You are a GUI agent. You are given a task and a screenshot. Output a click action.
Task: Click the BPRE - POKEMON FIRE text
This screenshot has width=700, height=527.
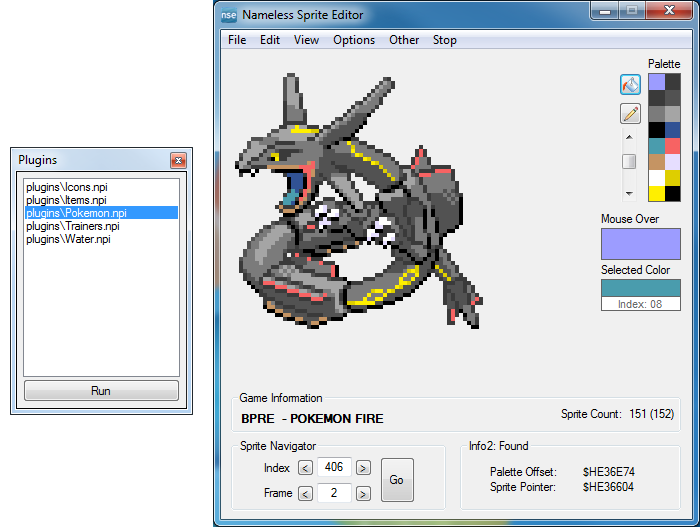pyautogui.click(x=312, y=419)
